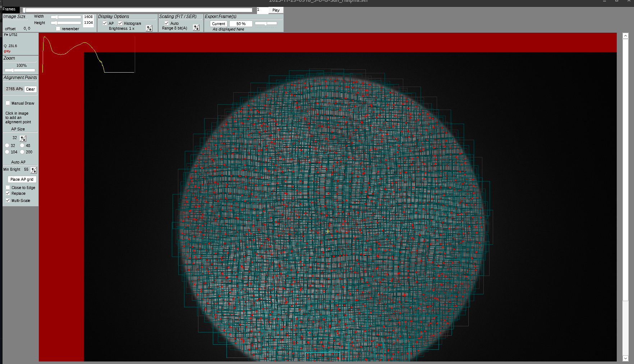Screen dimensions: 634x364
Task: Click the Current export frame button
Action: click(x=219, y=24)
